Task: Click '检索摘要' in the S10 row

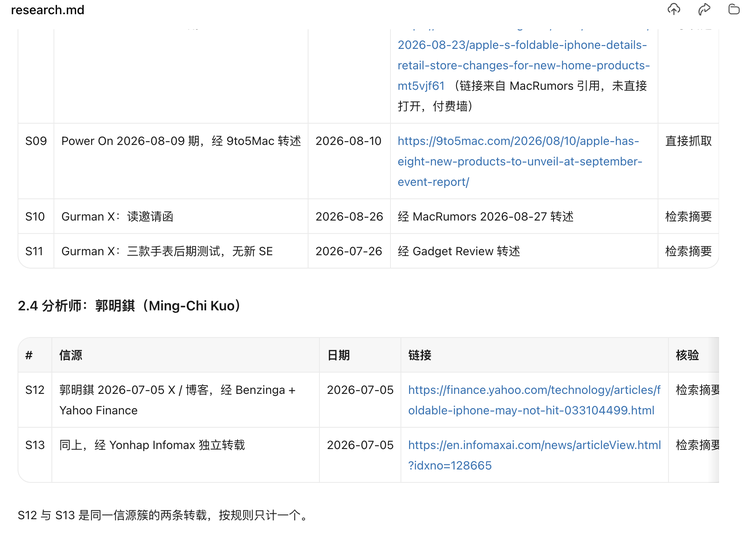Action: (x=688, y=217)
